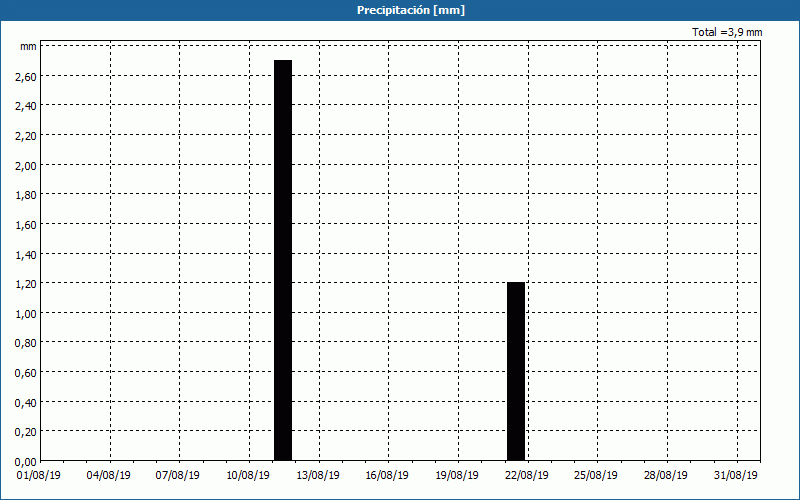The height and width of the screenshot is (500, 800).
Task: Click the 07/08/19 date label
Action: [178, 475]
